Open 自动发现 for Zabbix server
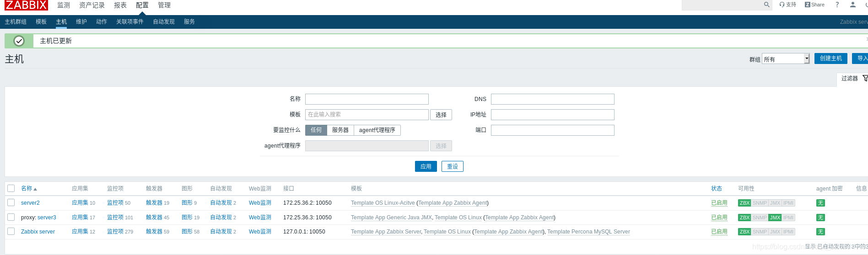Screen dimensions: 868x255 click(221, 232)
